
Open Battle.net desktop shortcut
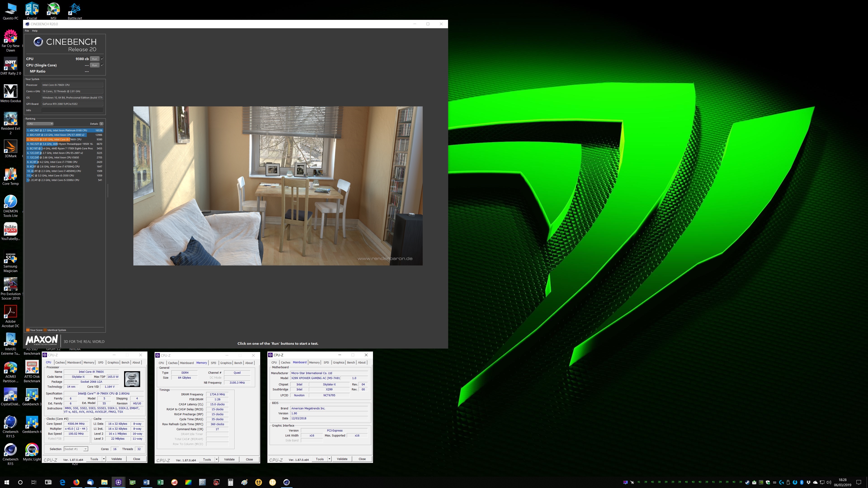coord(75,11)
